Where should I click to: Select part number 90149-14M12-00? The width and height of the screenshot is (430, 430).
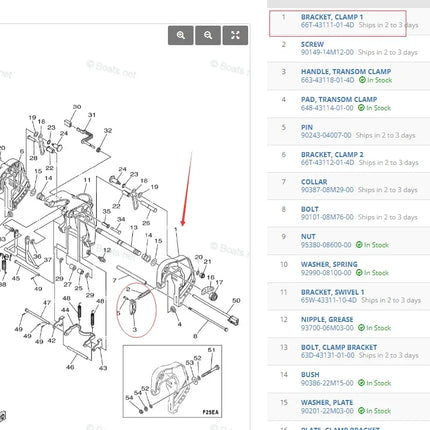tap(327, 52)
